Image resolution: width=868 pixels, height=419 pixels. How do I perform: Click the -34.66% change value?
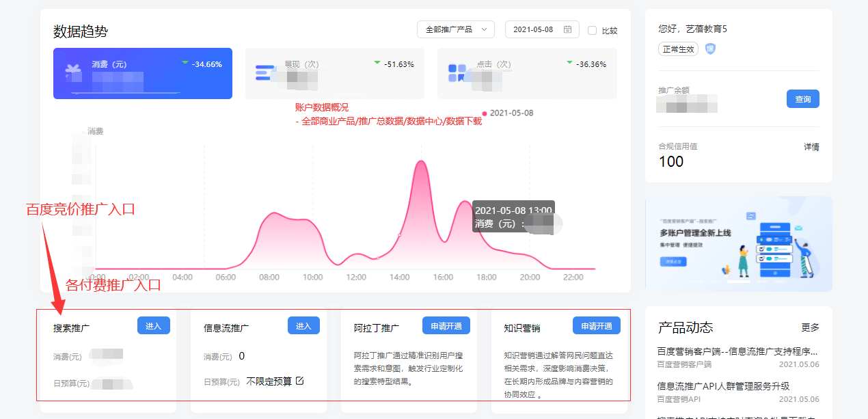pos(207,64)
